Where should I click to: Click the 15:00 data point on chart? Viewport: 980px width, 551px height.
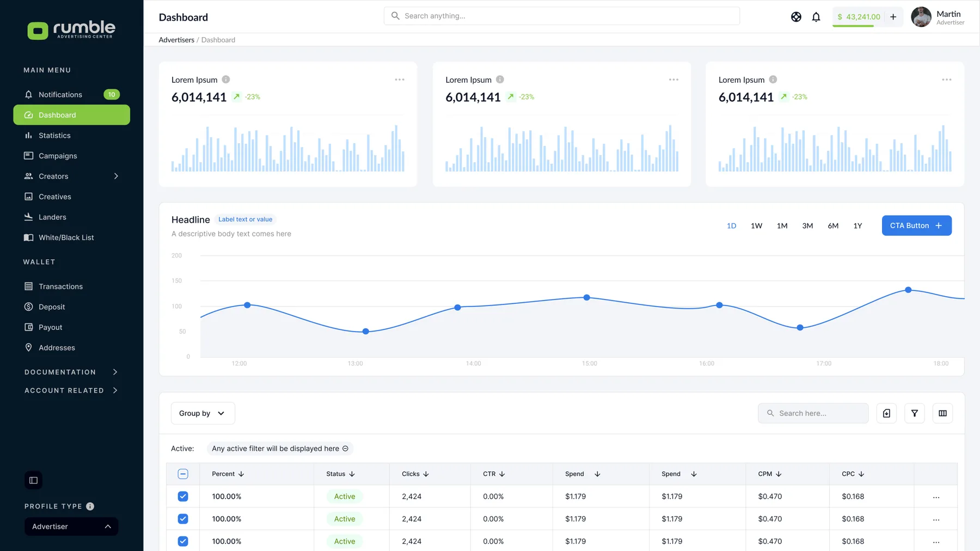click(x=586, y=297)
